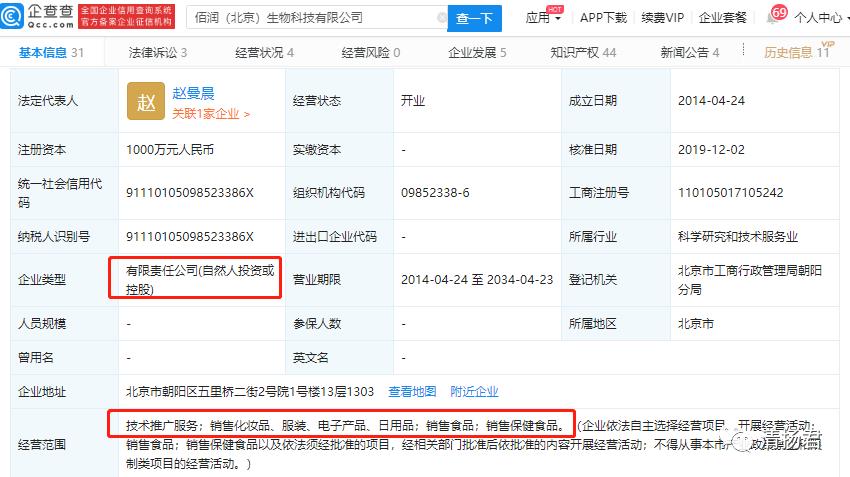Open the 附近企业 link

pos(474,391)
